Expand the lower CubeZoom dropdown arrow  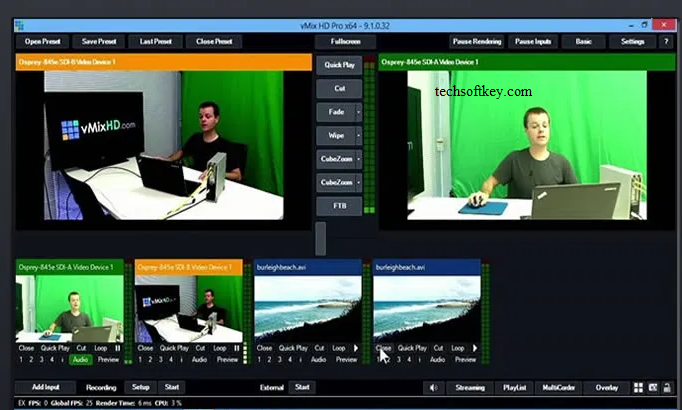[x=358, y=183]
